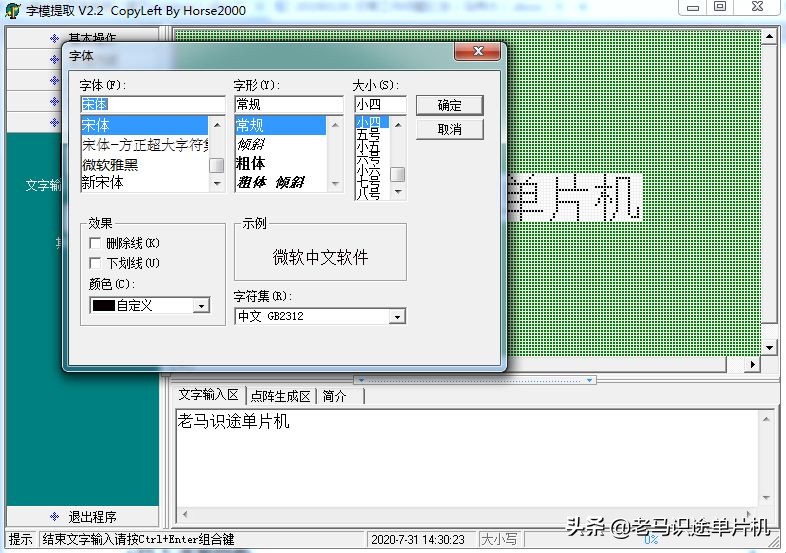The width and height of the screenshot is (786, 553).
Task: Click the matrix preview scroll right arrow
Action: click(x=752, y=364)
